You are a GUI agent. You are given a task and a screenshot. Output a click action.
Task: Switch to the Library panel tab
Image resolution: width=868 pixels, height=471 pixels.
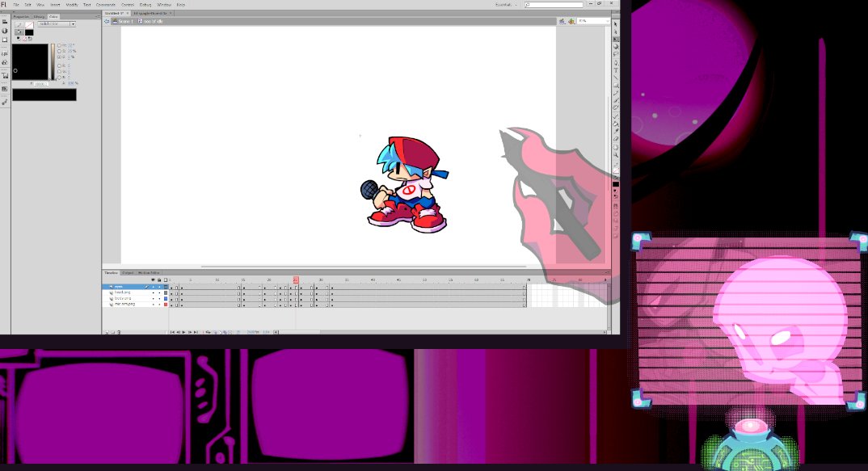39,17
